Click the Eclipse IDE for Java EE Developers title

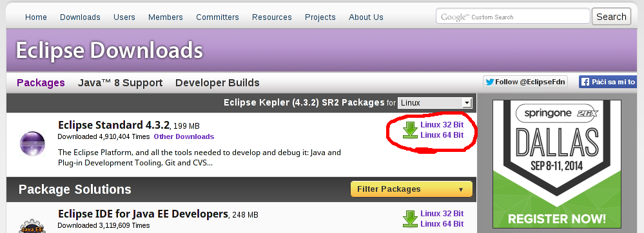(143, 214)
